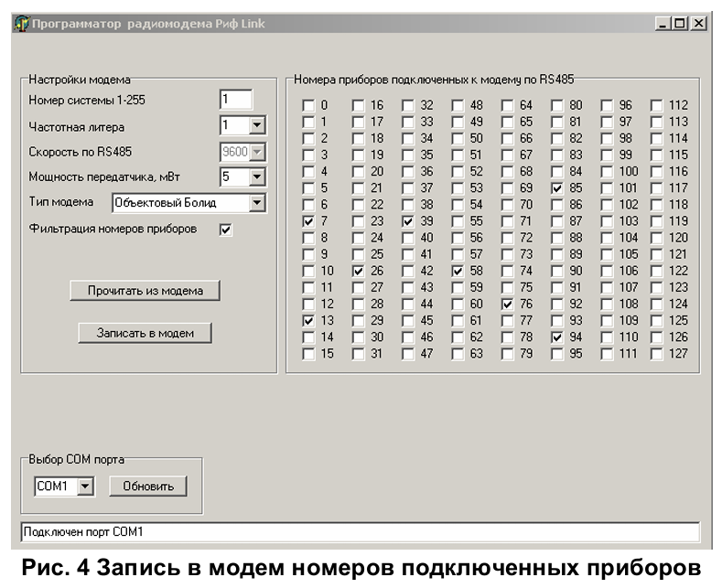Viewport: 722px width, 588px height.
Task: Uncheck device number 58 checkbox
Action: pyautogui.click(x=458, y=272)
